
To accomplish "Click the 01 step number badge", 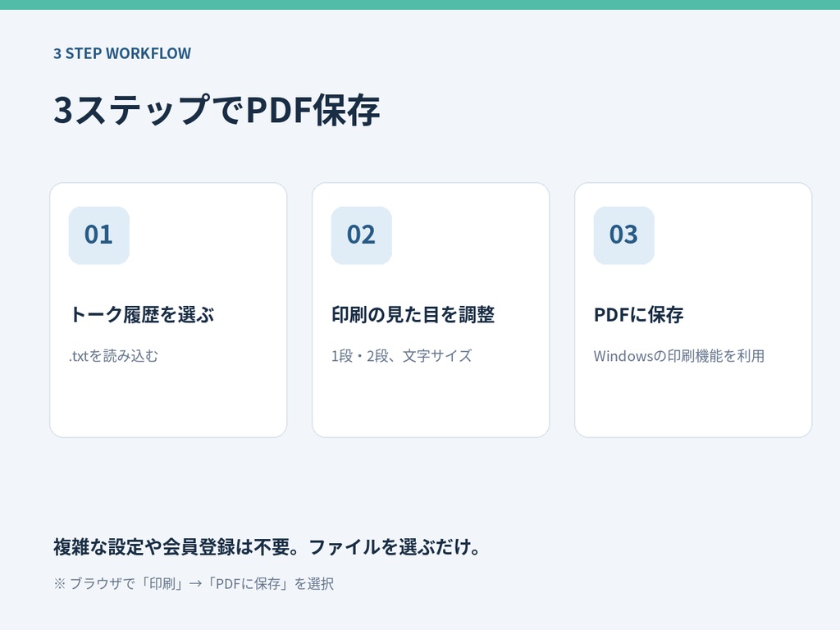I will coord(99,235).
